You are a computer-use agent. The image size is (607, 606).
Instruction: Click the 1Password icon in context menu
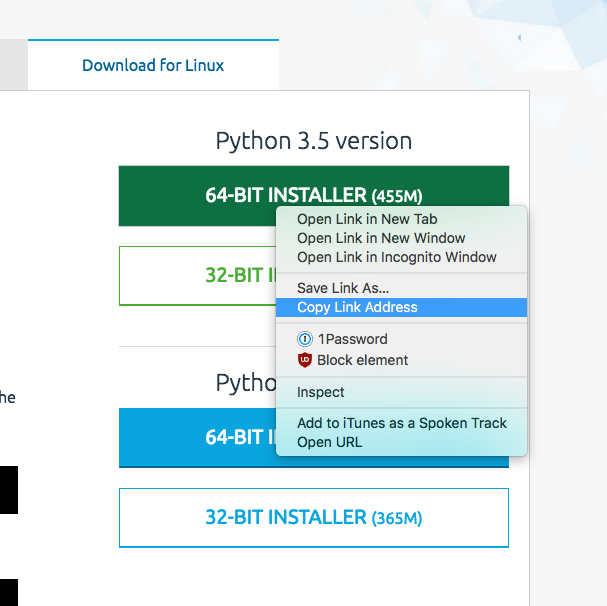pyautogui.click(x=305, y=339)
